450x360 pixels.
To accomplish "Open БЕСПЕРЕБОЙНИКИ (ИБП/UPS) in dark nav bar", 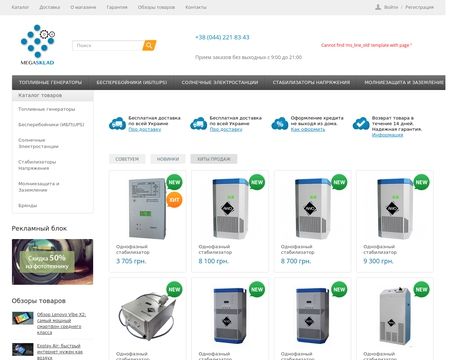I will click(x=132, y=82).
